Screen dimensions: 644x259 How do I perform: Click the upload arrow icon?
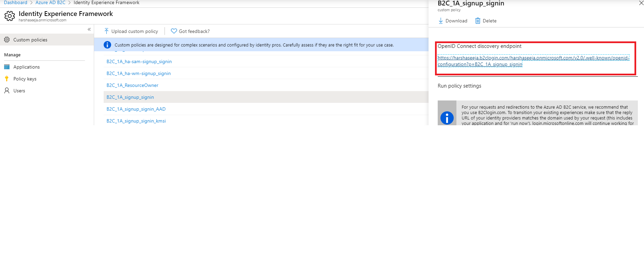[106, 31]
